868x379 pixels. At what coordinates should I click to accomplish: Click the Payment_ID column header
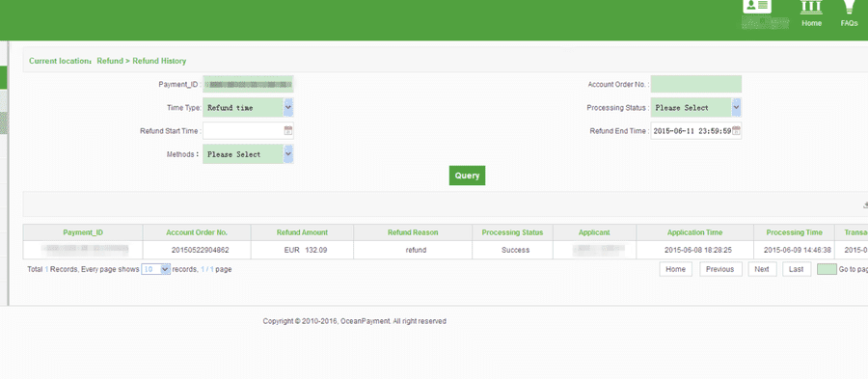point(83,232)
